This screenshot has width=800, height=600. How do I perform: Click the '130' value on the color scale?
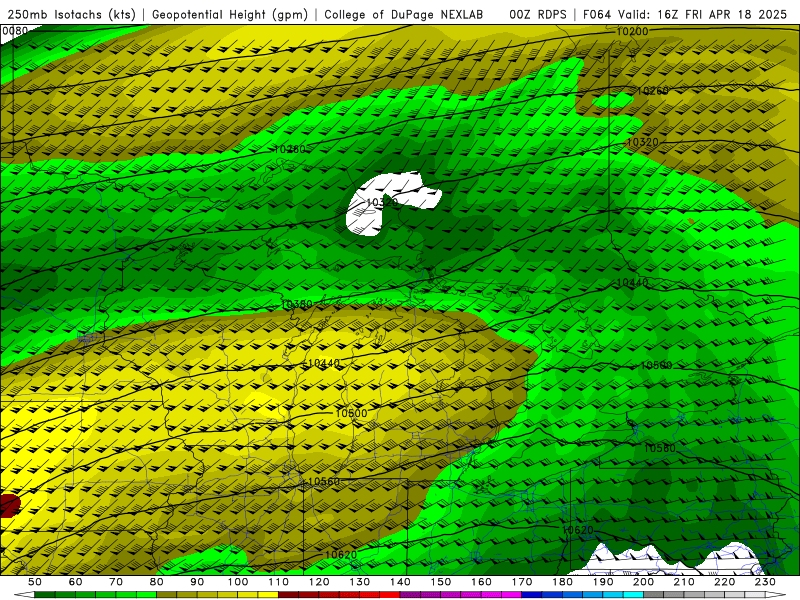pyautogui.click(x=359, y=582)
